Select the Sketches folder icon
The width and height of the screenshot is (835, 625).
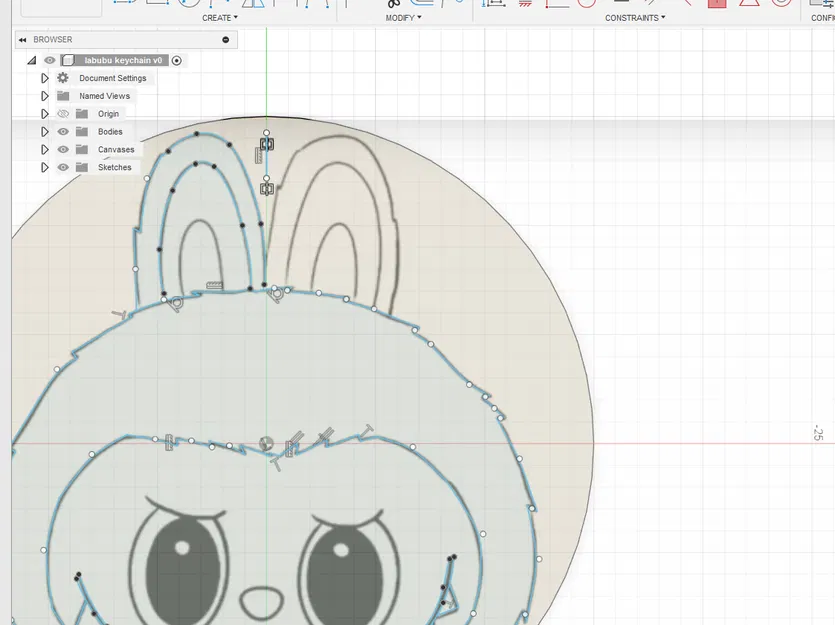pos(82,168)
